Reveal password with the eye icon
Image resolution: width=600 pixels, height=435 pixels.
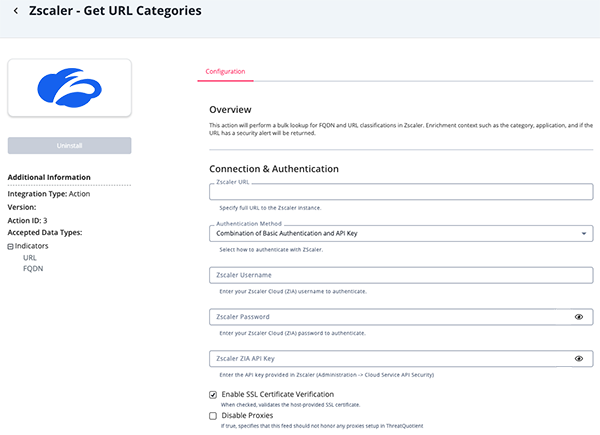tap(579, 317)
